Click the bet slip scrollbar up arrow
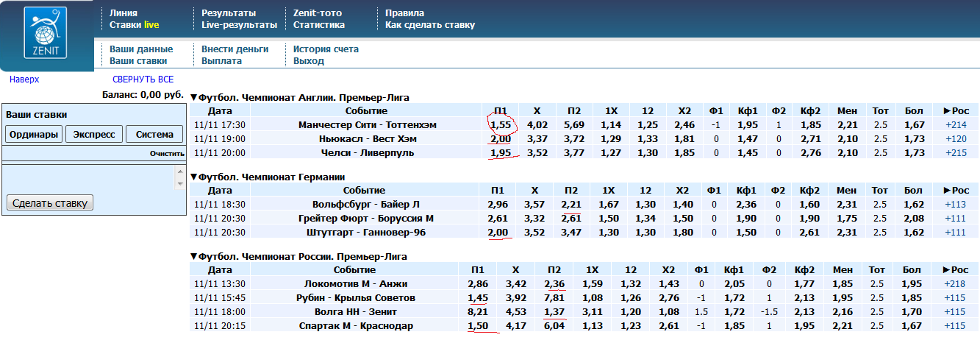Screen dimensions: 980x343 (179, 170)
